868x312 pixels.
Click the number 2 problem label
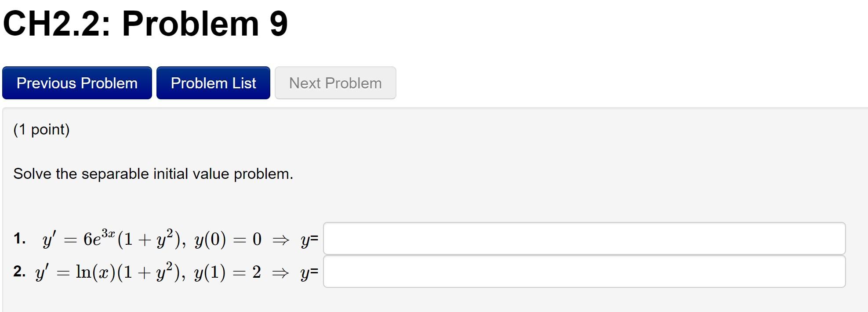pyautogui.click(x=18, y=272)
